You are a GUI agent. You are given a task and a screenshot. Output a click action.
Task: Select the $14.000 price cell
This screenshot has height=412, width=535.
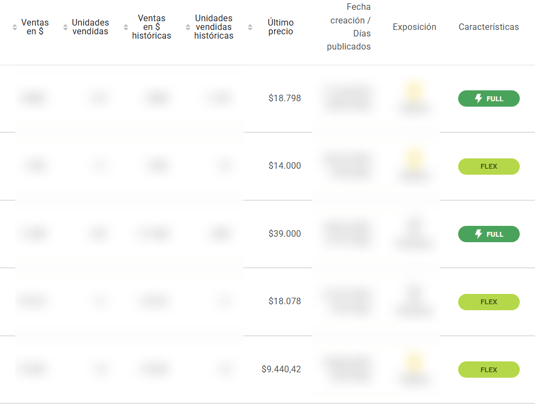[285, 166]
